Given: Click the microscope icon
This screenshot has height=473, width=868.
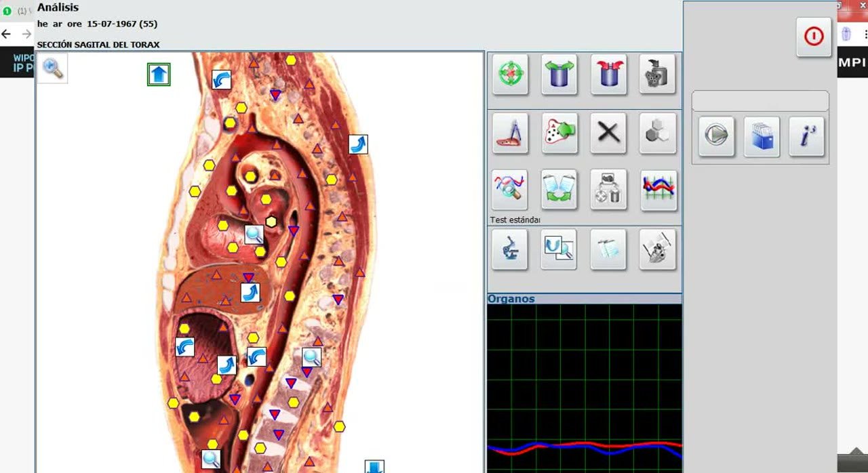Looking at the screenshot, I should 510,249.
